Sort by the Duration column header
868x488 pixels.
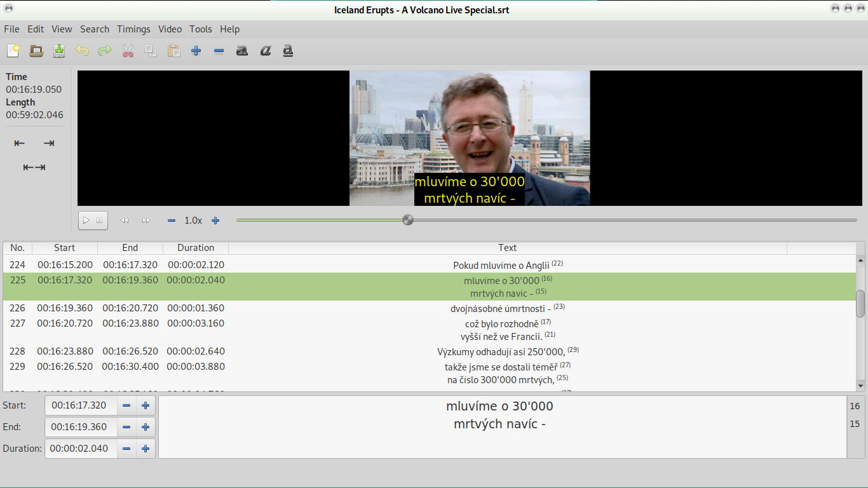click(195, 248)
